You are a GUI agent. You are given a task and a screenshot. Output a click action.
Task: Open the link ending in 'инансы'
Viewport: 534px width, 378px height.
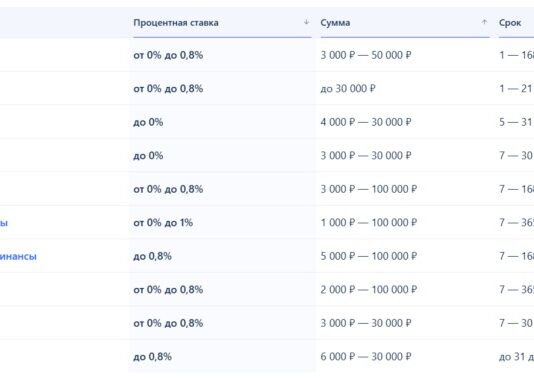point(18,256)
